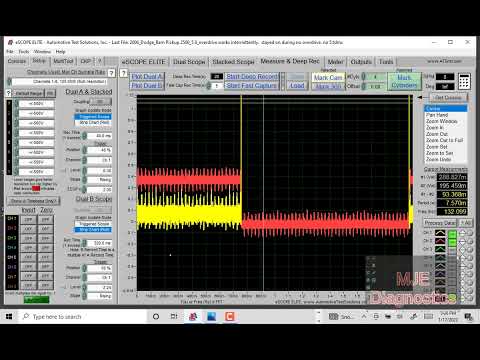Adjust the #Cyls stepper
480x360 pixels.
click(x=364, y=77)
